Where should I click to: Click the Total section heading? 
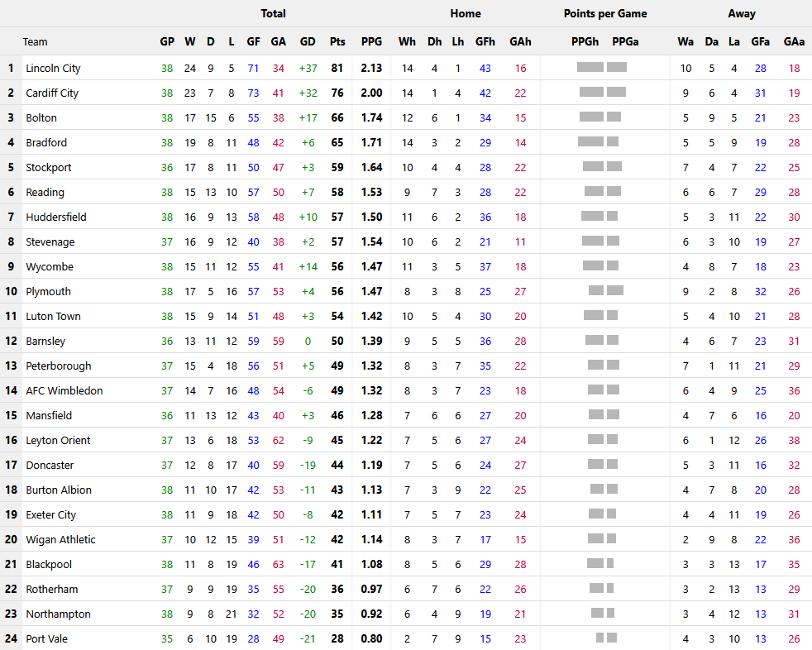point(273,13)
